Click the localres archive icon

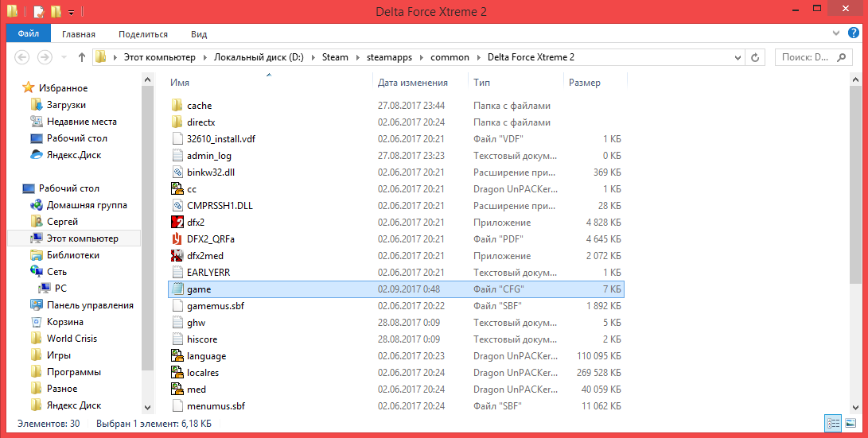pos(177,372)
